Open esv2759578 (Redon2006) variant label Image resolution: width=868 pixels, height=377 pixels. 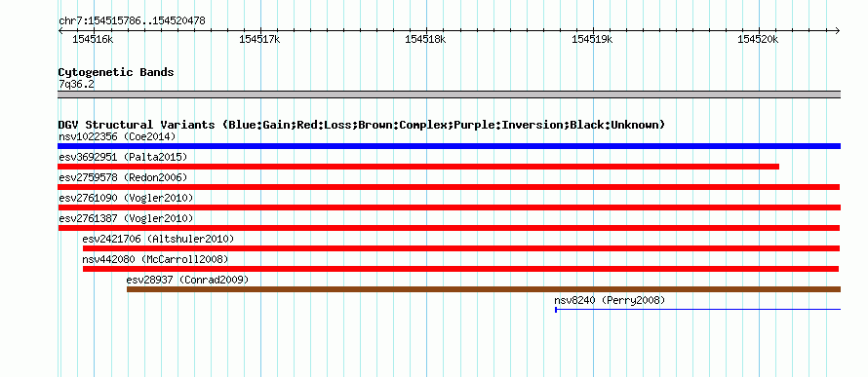pos(123,177)
